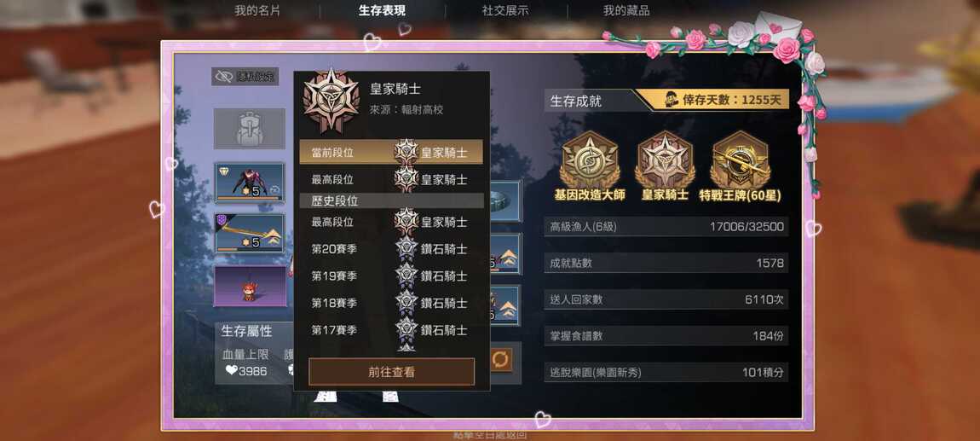Select the 第20賽季 rank row
The width and height of the screenshot is (980, 441).
(391, 248)
